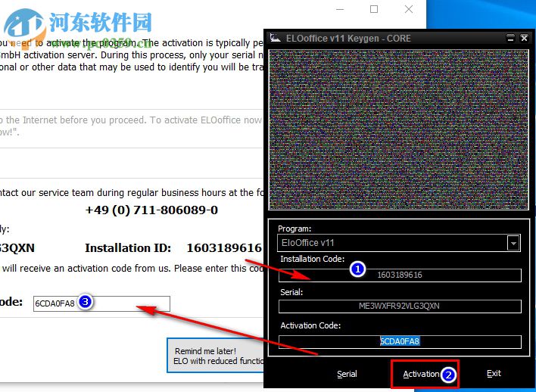Click the Serial label above serial field
536x392 pixels.
click(291, 292)
